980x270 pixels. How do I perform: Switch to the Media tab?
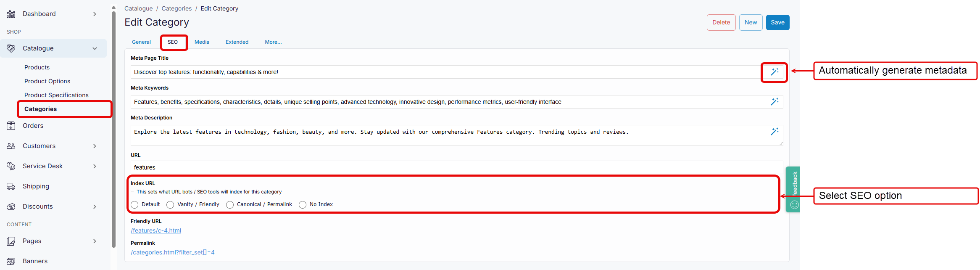click(202, 42)
